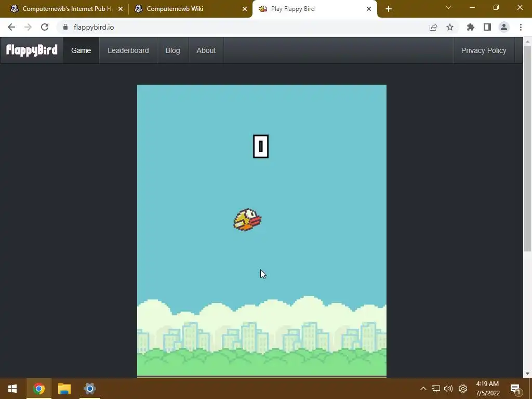Go back to the previous page
Viewport: 532px width, 399px height.
[x=11, y=27]
